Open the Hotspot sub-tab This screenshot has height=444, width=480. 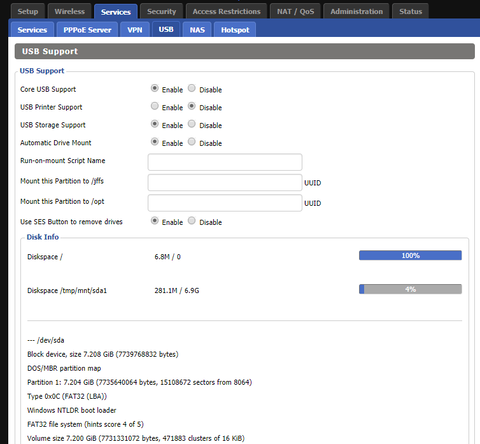(235, 30)
